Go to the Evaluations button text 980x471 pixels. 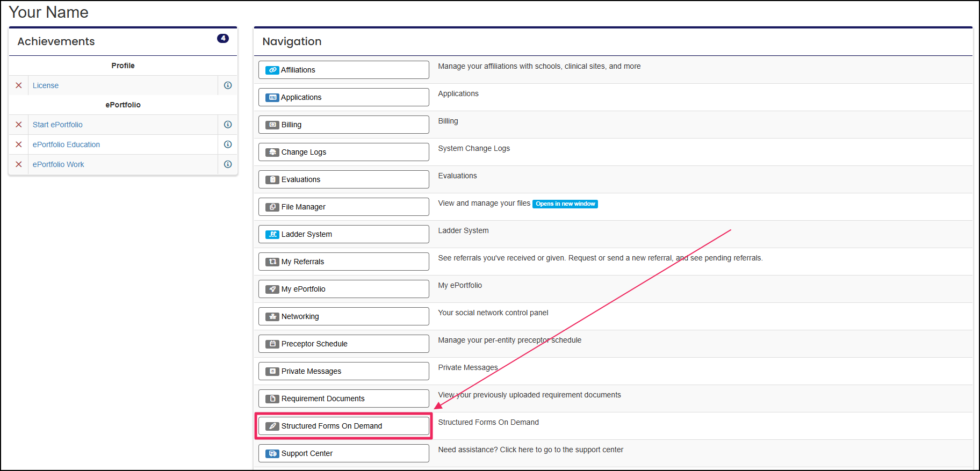301,179
